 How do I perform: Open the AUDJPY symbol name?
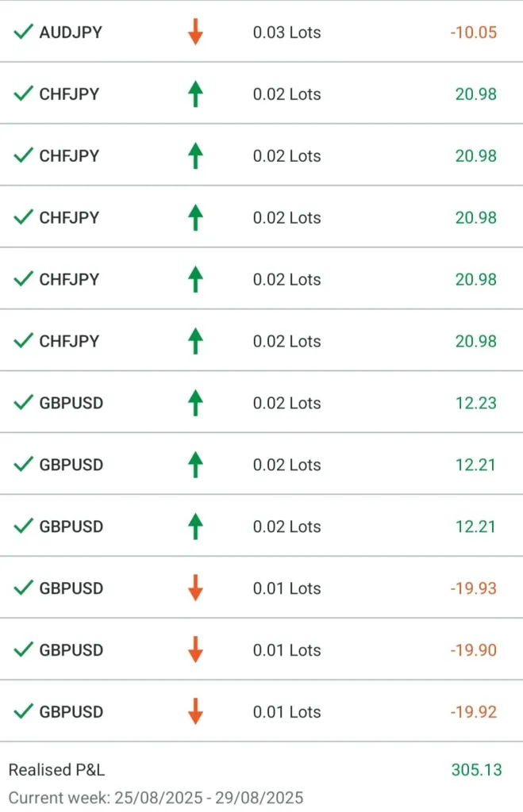[71, 33]
